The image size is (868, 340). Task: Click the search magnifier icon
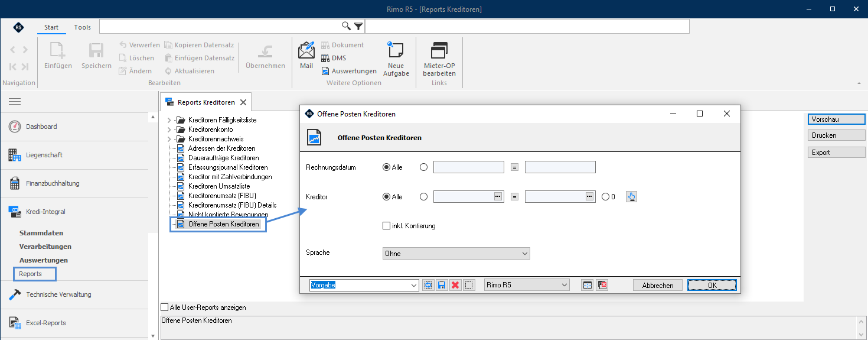click(347, 26)
